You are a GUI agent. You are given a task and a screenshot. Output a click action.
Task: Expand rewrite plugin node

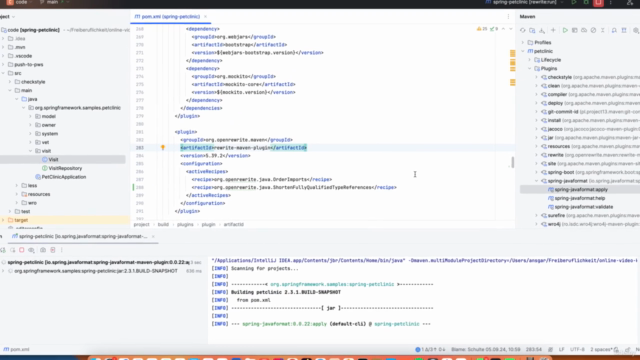[x=537, y=155]
